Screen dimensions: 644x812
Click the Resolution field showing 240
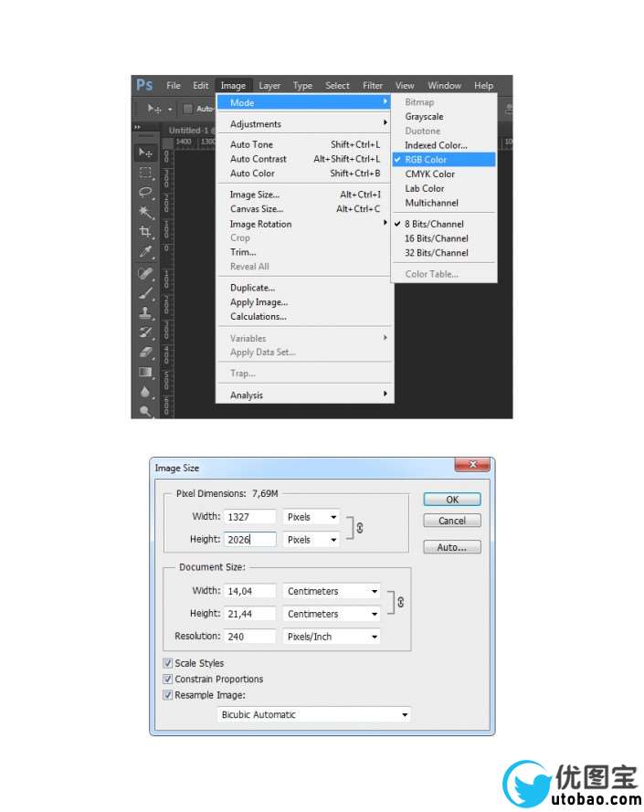[x=250, y=637]
